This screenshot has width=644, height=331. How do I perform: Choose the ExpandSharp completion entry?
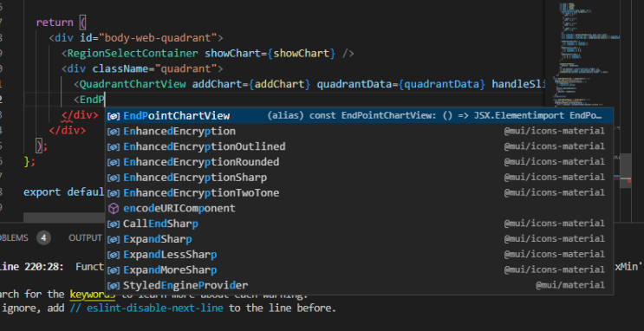click(x=360, y=239)
